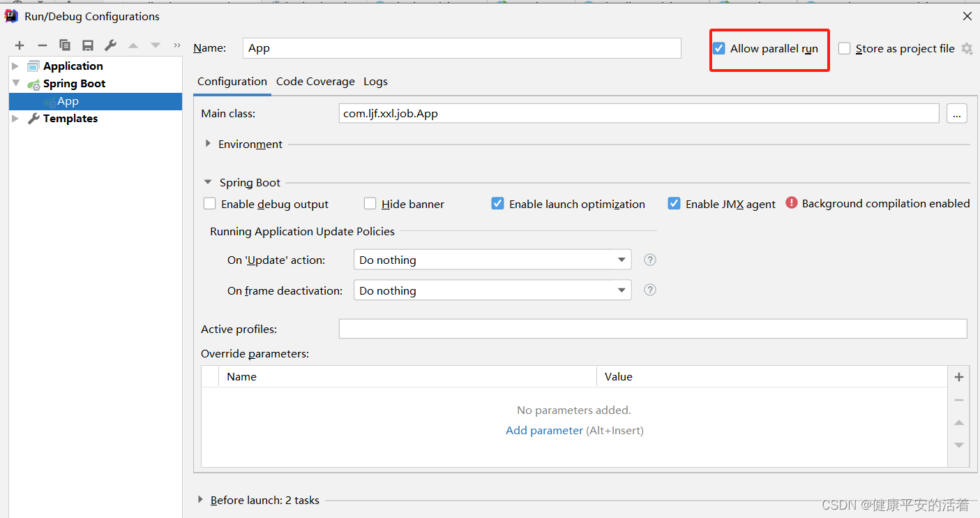Screen dimensions: 980x518
Task: Expand the Environment section
Action: click(208, 144)
